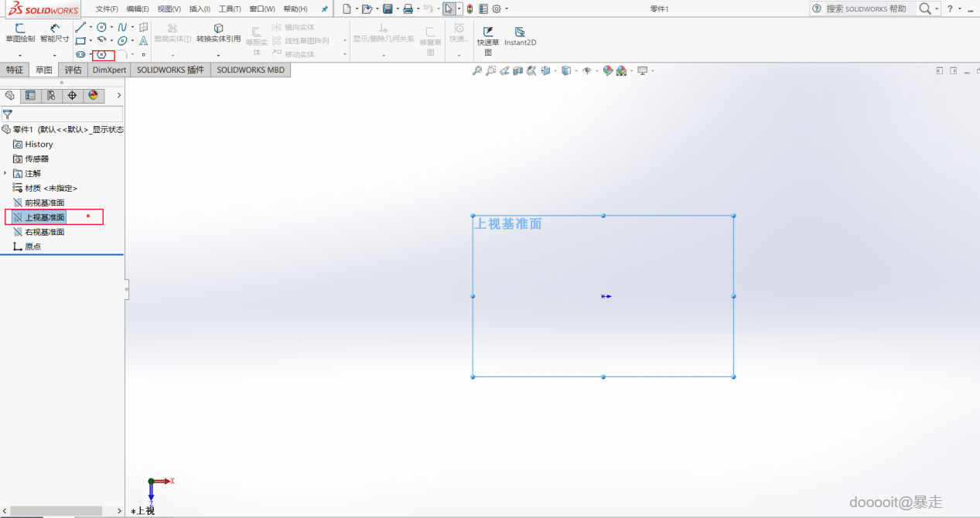Select the History tree item
The height and width of the screenshot is (518, 980).
click(x=33, y=144)
